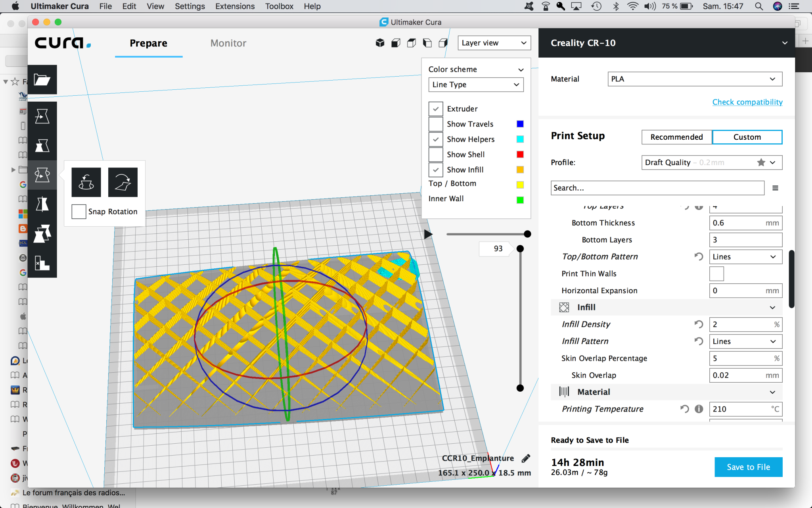
Task: Switch to the Monitor tab
Action: (x=228, y=43)
